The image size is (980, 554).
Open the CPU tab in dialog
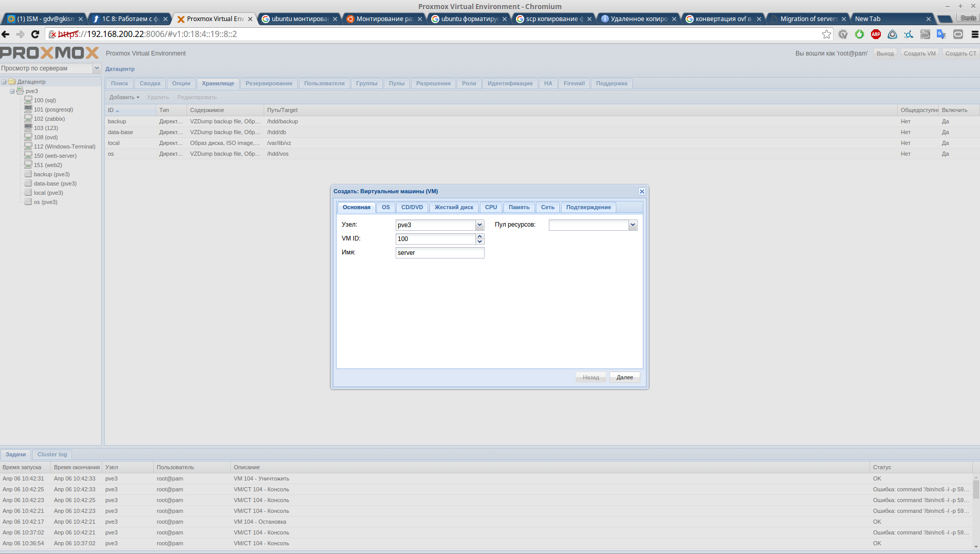[491, 207]
